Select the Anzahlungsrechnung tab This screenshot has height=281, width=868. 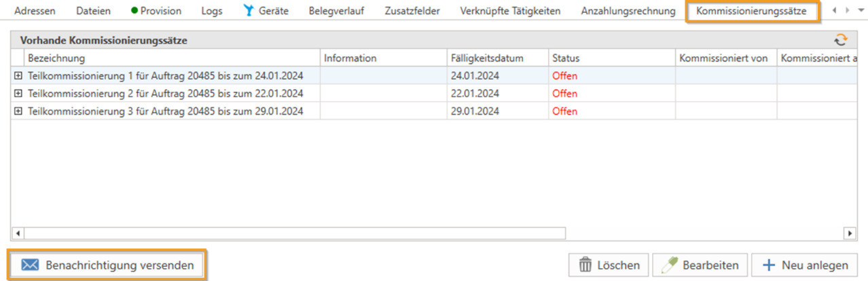click(628, 12)
